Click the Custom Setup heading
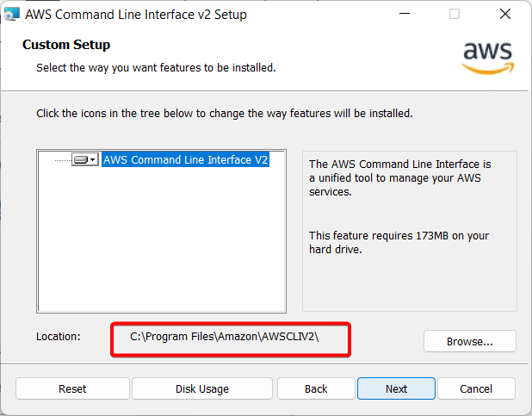Screen dimensions: 532x416 pyautogui.click(x=66, y=45)
